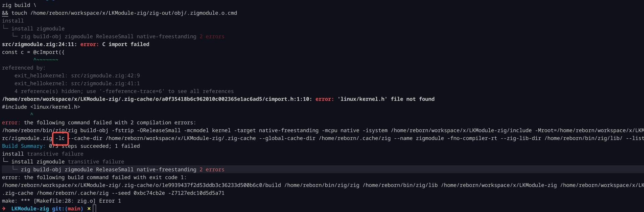
Task: Click the cimport.h file path error line
Action: 157,99
